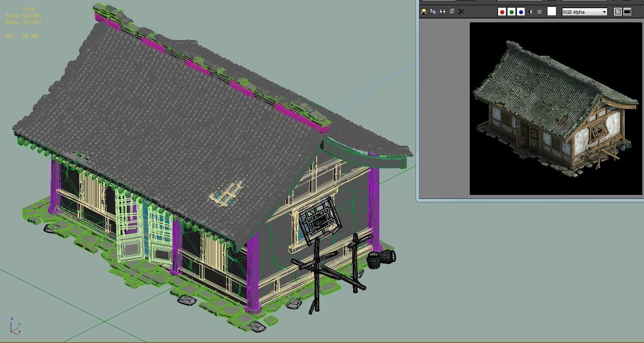Viewport: 644px width, 343px height.
Task: Toggle the green channel display
Action: [x=511, y=12]
